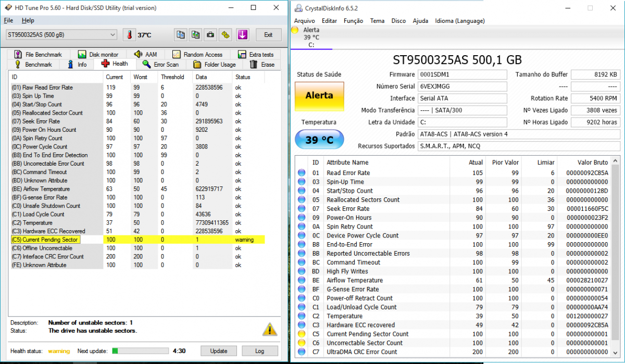625x364 pixels.
Task: Switch to the Disk monitor tab
Action: tap(98, 54)
